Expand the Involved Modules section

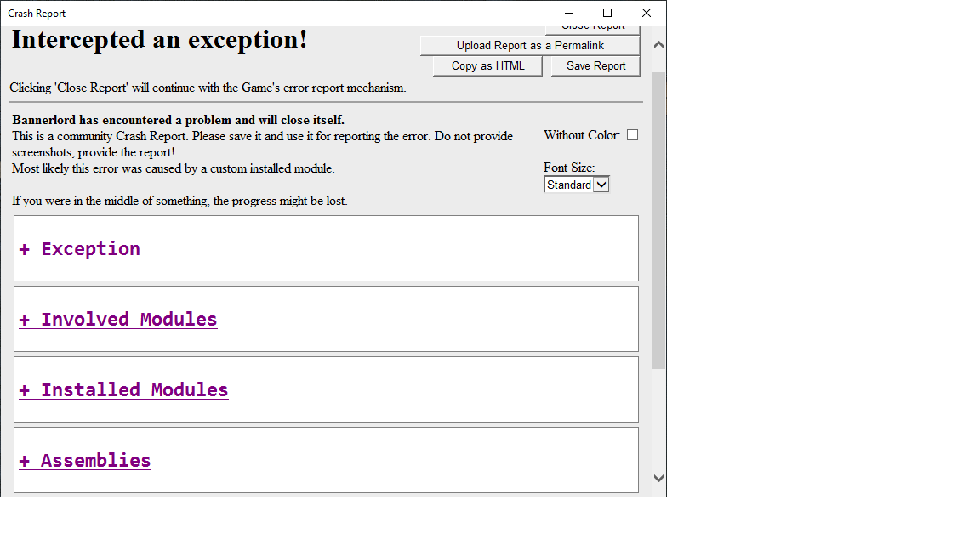pos(118,319)
